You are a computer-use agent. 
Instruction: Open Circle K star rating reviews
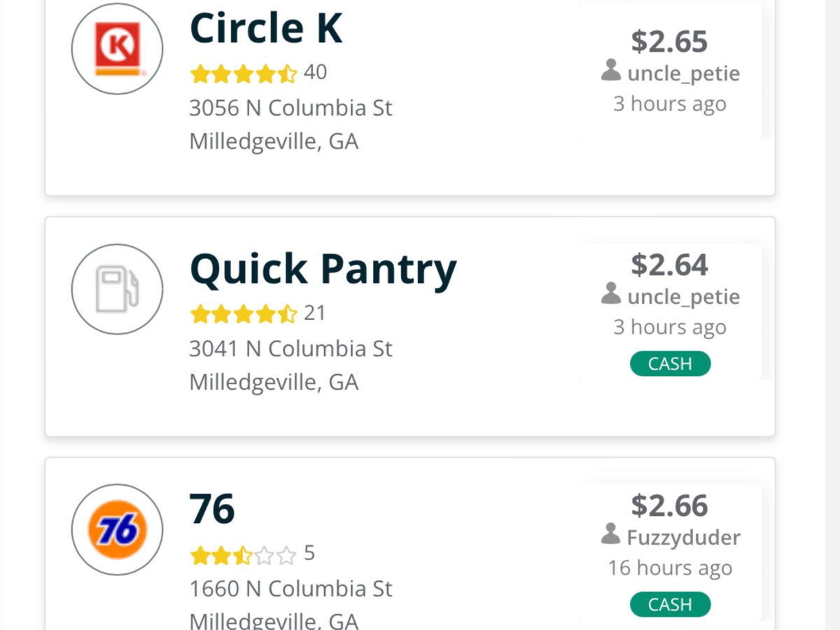coord(244,73)
